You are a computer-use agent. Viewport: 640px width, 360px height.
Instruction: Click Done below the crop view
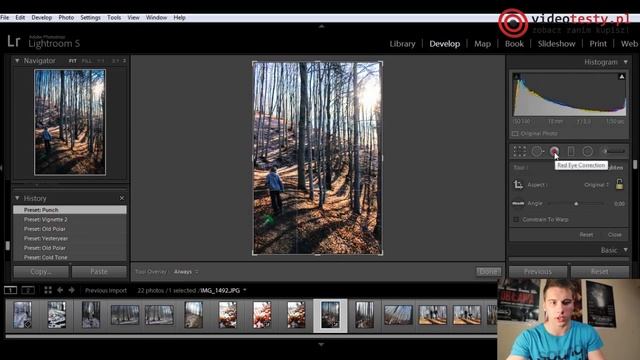[x=488, y=271]
